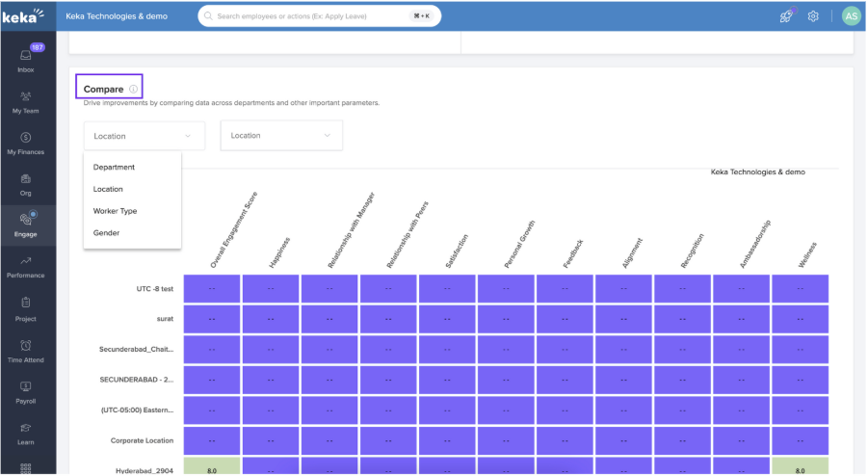Expand the second Location dropdown

281,136
